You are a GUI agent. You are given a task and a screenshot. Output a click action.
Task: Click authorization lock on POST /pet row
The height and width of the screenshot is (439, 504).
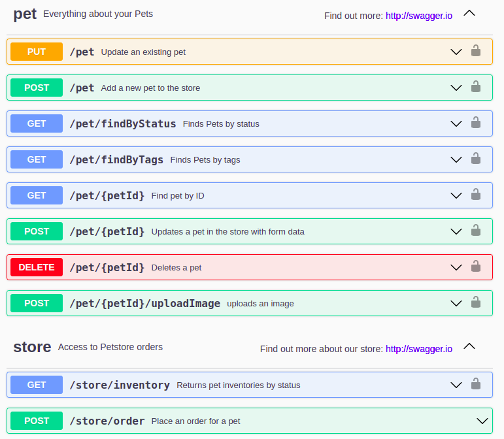[x=476, y=87]
